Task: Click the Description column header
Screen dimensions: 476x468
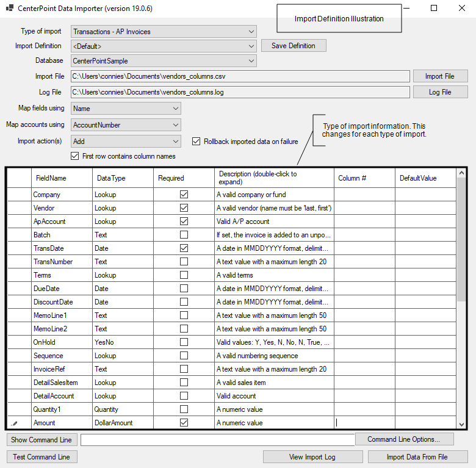Action: 274,178
